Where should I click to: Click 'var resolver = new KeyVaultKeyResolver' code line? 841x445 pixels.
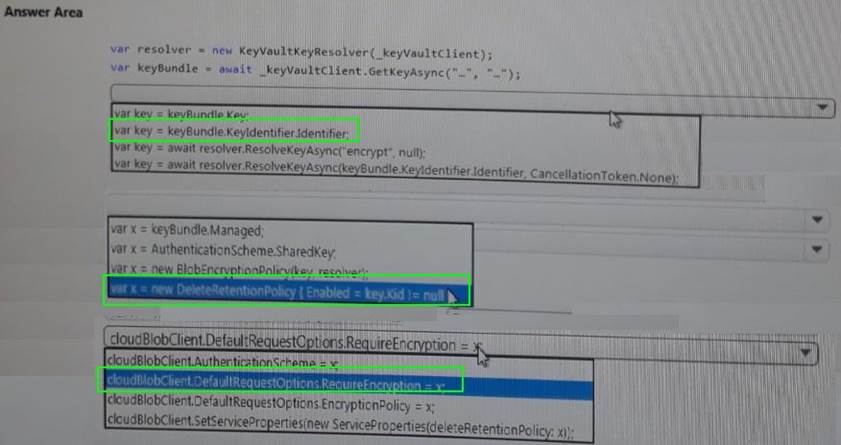[x=301, y=51]
